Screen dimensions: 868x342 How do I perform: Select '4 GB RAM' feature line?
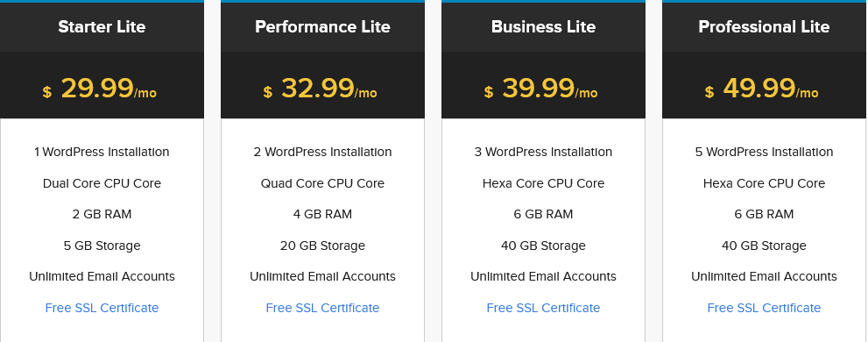click(322, 215)
